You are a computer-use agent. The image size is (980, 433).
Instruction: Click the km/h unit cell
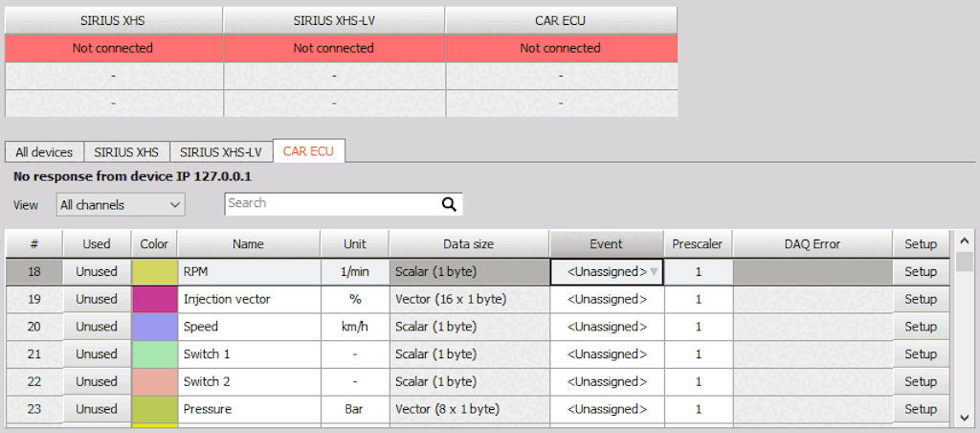[x=355, y=327]
